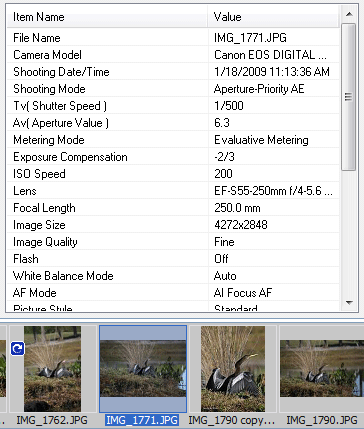
Task: Click the vertical scrollbar thumb grip
Action: (348, 97)
